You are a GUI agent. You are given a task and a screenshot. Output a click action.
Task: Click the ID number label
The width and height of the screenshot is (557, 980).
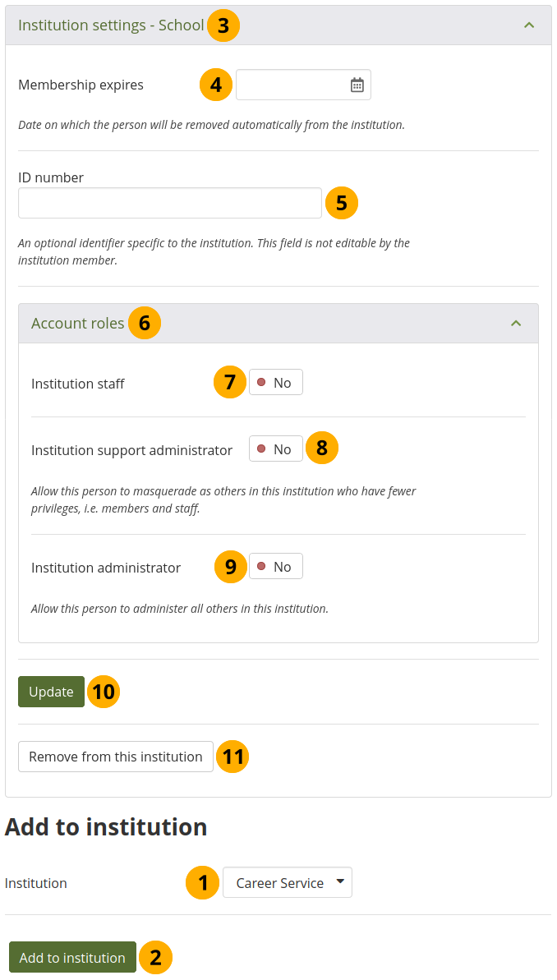[51, 177]
